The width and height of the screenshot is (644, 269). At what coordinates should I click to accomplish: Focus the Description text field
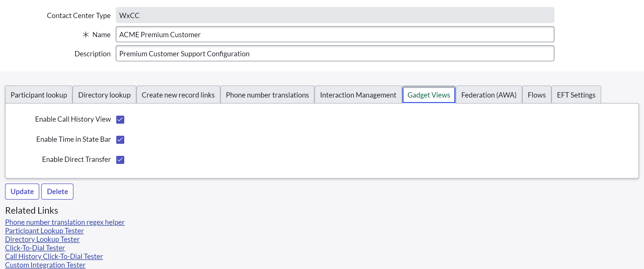pos(335,54)
